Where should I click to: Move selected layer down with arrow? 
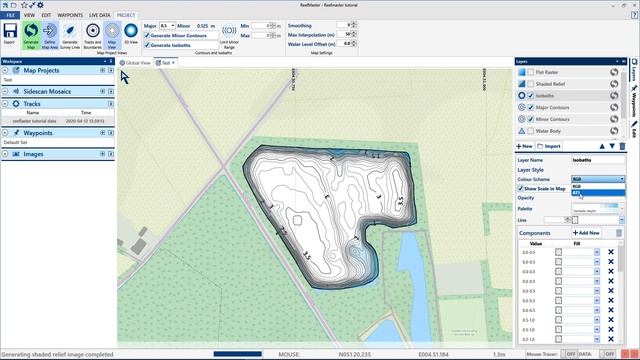(612, 146)
